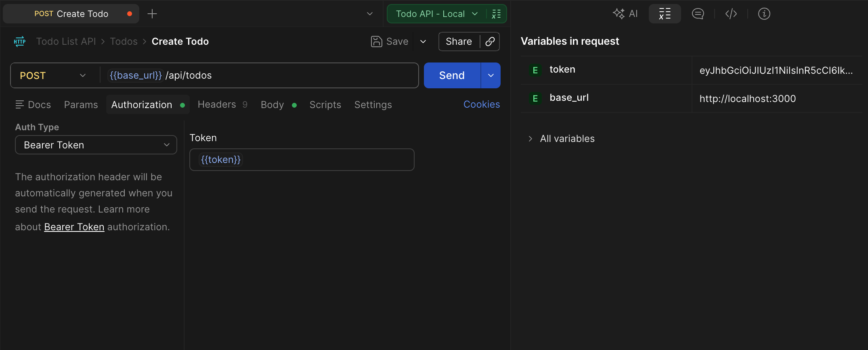Viewport: 868px width, 350px height.
Task: Click the Auth Type label
Action: (x=37, y=127)
